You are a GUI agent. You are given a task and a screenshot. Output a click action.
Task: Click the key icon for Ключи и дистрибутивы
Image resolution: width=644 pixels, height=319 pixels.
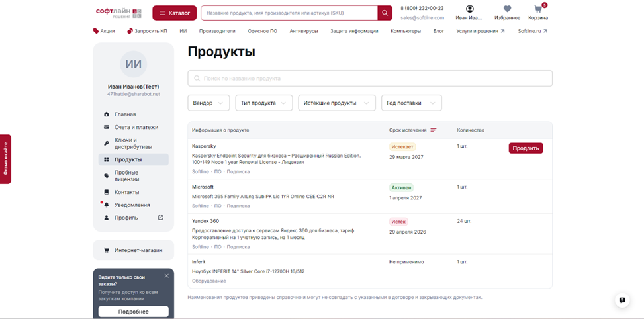tap(107, 143)
